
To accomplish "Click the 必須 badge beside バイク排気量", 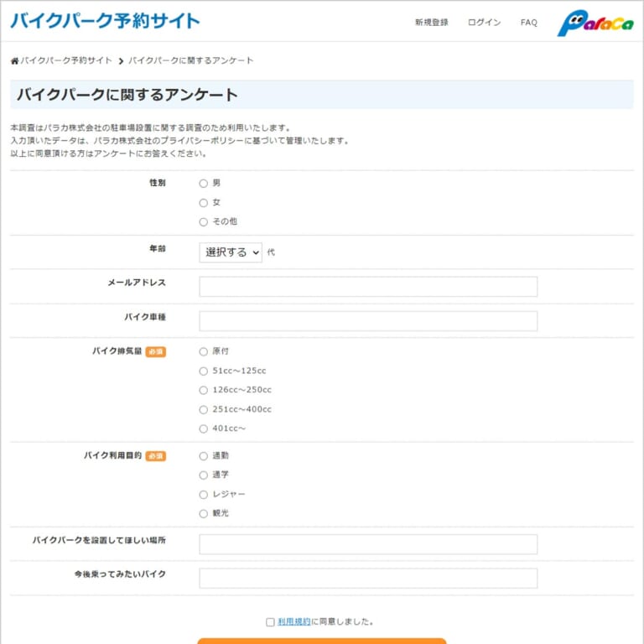I will (x=156, y=352).
